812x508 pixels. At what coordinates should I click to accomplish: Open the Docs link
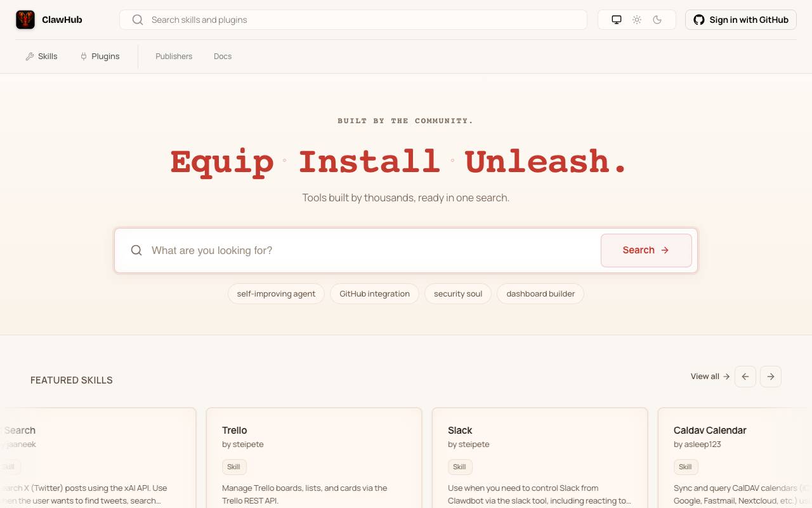[223, 57]
